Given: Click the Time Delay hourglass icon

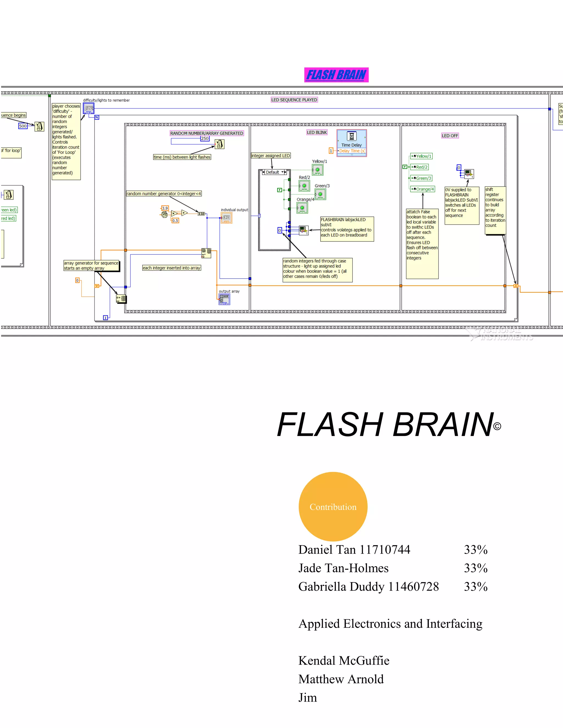Looking at the screenshot, I should tap(352, 136).
